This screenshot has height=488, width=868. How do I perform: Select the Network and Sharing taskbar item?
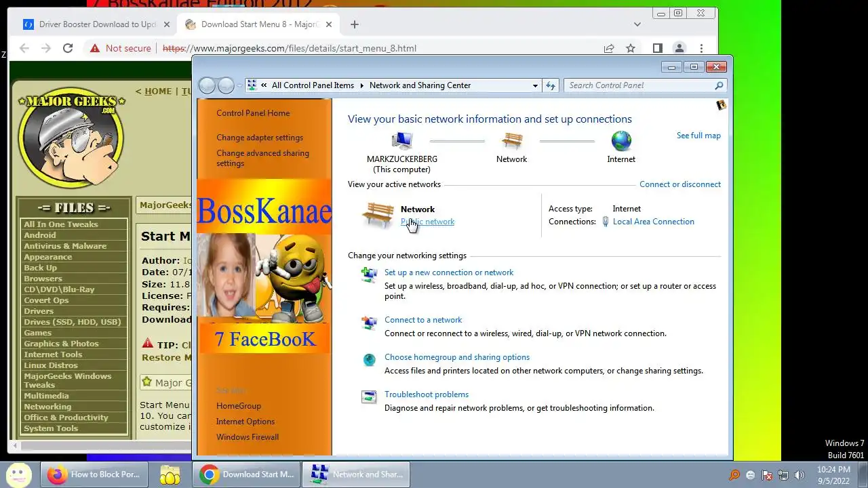click(357, 474)
